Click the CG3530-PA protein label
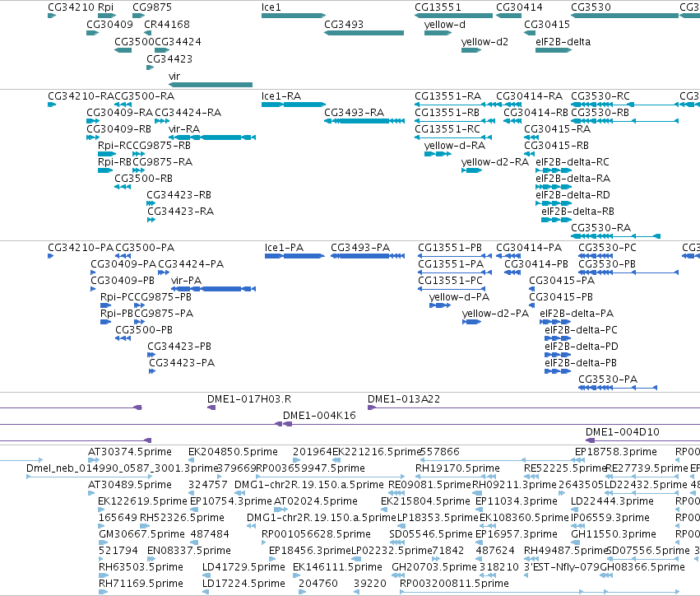This screenshot has height=596, width=700. click(x=608, y=379)
